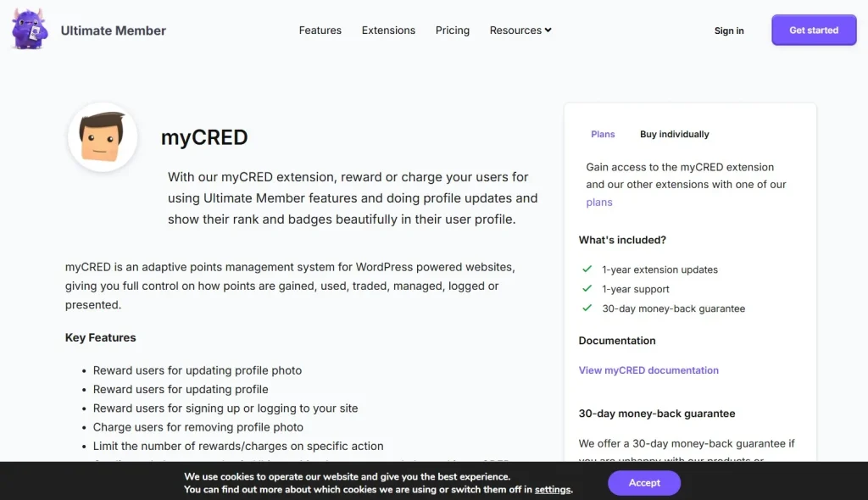Switch to the Buy individually tab

point(674,134)
